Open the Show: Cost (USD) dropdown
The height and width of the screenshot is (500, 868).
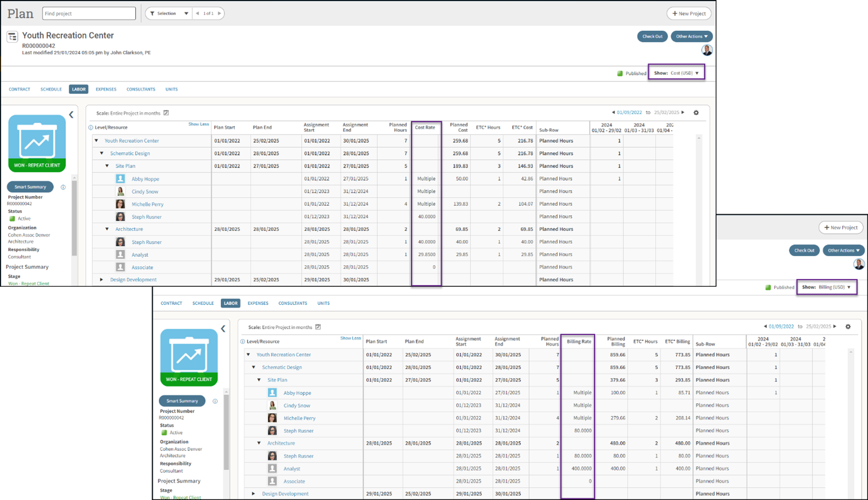676,73
